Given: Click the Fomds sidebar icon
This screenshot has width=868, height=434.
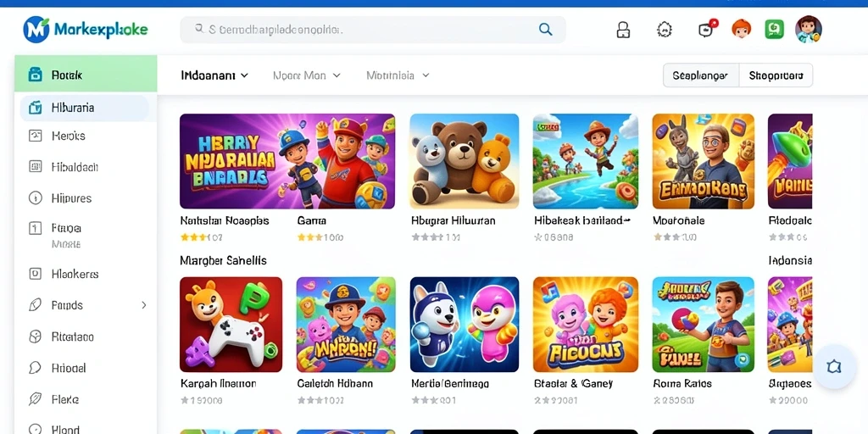Looking at the screenshot, I should point(35,305).
